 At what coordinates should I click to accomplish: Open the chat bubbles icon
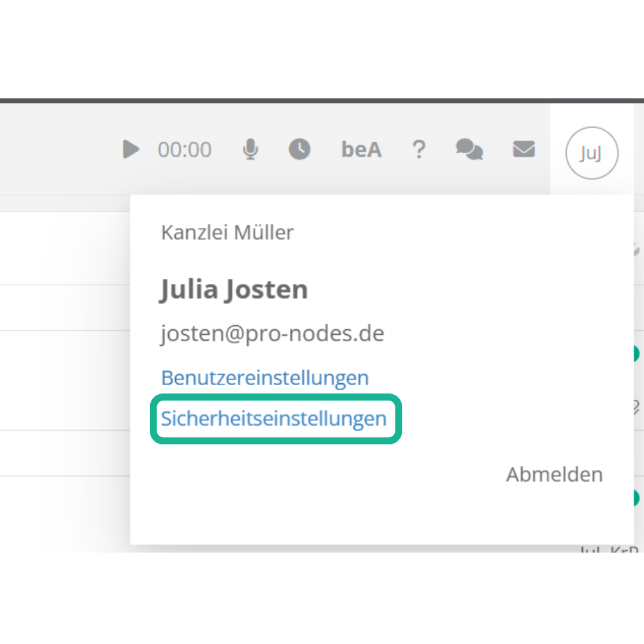point(469,149)
